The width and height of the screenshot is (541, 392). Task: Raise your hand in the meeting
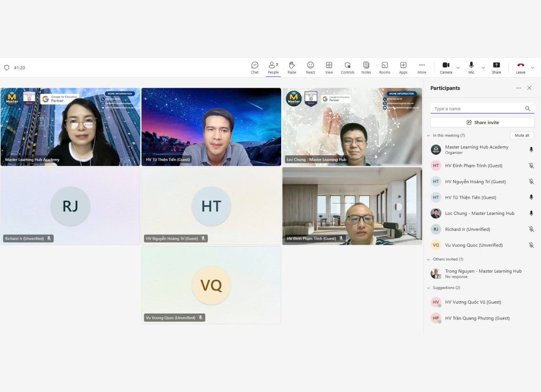click(292, 68)
